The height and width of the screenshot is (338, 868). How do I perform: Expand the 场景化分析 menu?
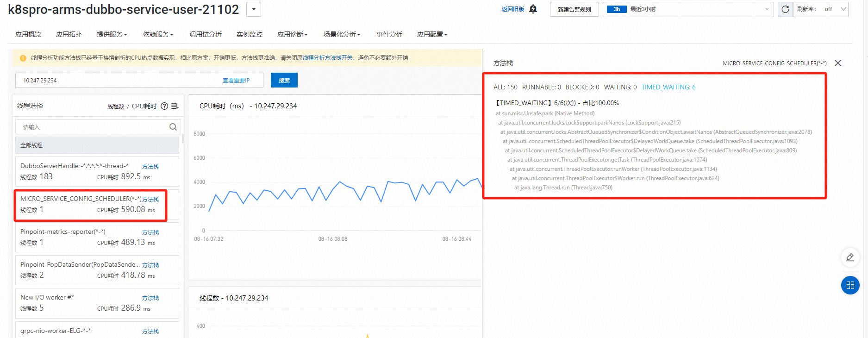pyautogui.click(x=342, y=34)
